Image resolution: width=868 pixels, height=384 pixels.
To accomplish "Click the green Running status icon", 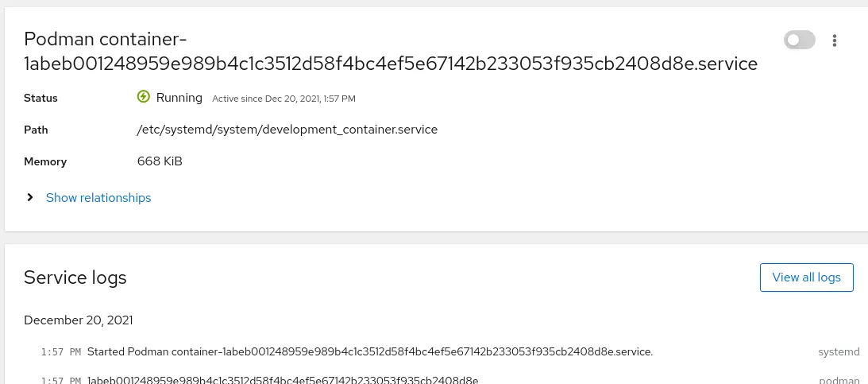I will tap(144, 97).
